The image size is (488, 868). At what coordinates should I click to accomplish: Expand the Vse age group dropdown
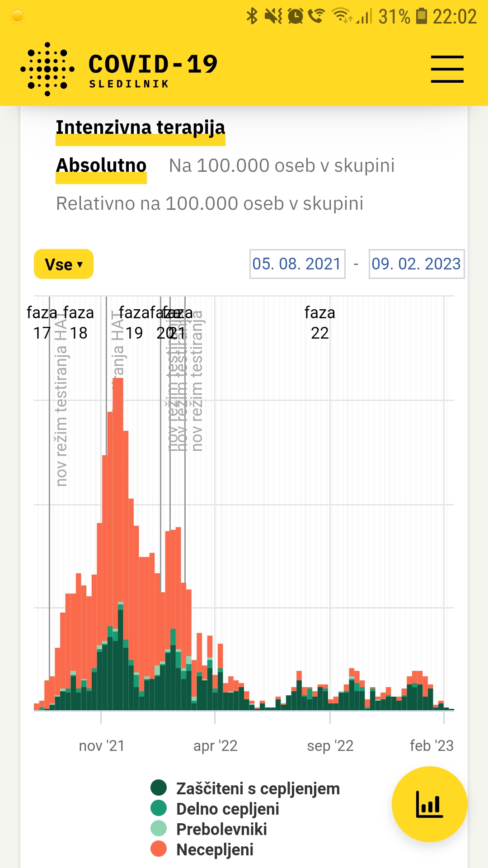64,264
